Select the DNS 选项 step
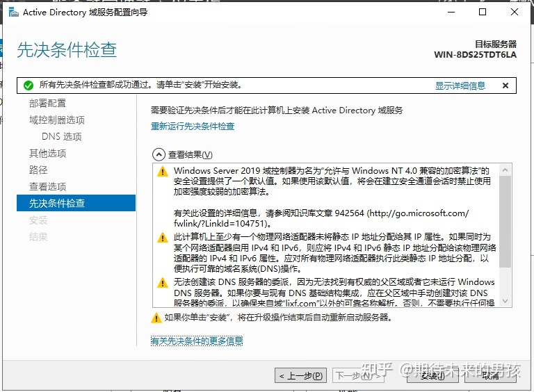Viewport: 534px width, 392px height. pos(62,136)
